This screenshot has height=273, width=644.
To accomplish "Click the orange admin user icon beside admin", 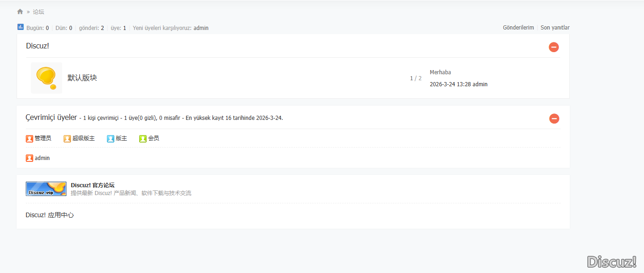I will [x=30, y=158].
